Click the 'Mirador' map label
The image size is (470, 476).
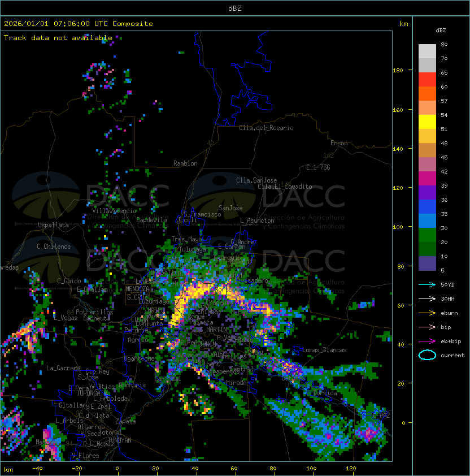[x=238, y=383]
